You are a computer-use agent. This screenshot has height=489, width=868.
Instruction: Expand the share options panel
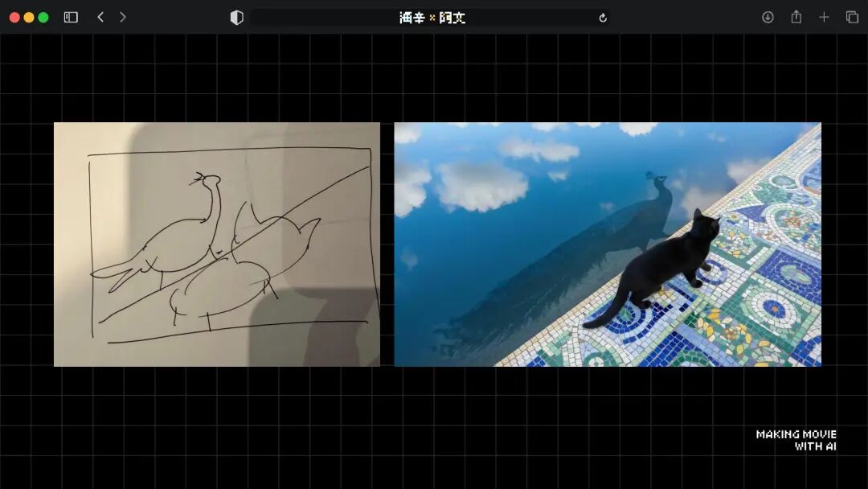tap(796, 16)
